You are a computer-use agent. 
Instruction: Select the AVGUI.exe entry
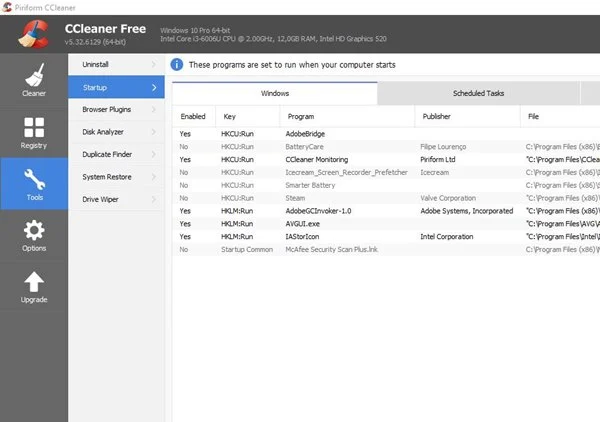[386, 224]
